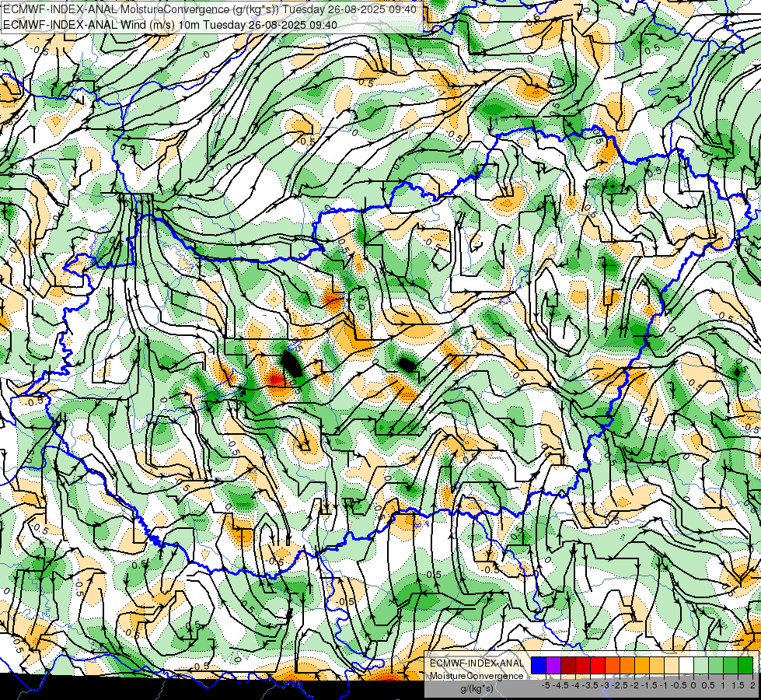The image size is (761, 700).
Task: Click the largest black convergence maximum blob
Action: (x=291, y=364)
